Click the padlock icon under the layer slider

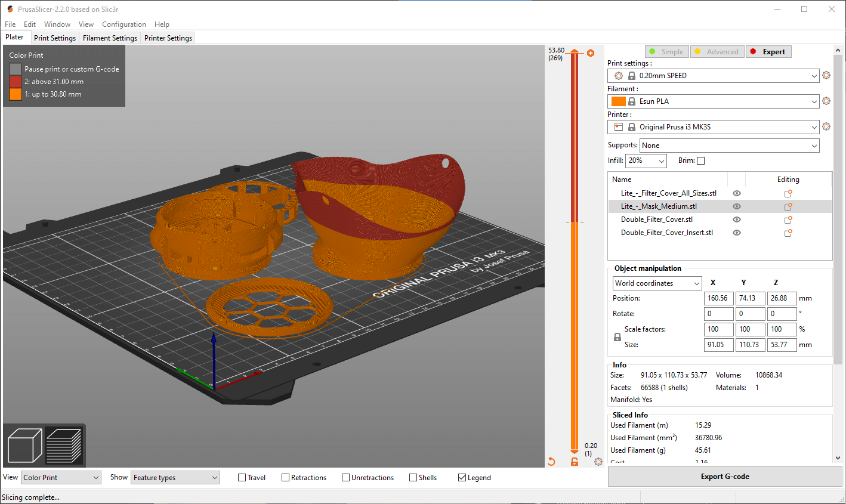(x=575, y=461)
